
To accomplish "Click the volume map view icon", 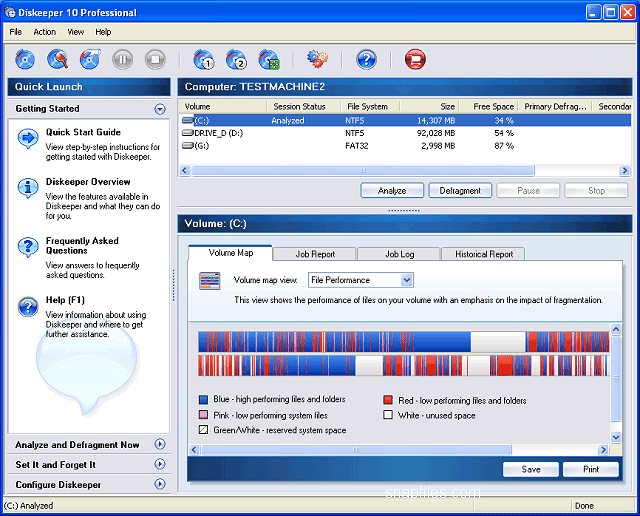I will click(210, 281).
